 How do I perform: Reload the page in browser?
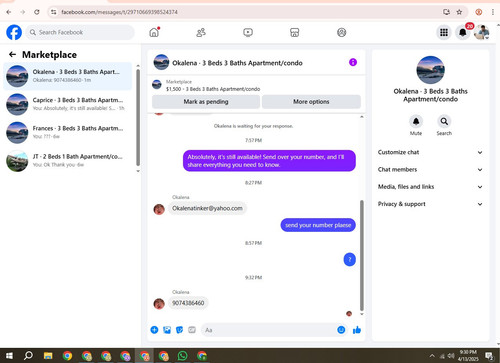tap(37, 12)
